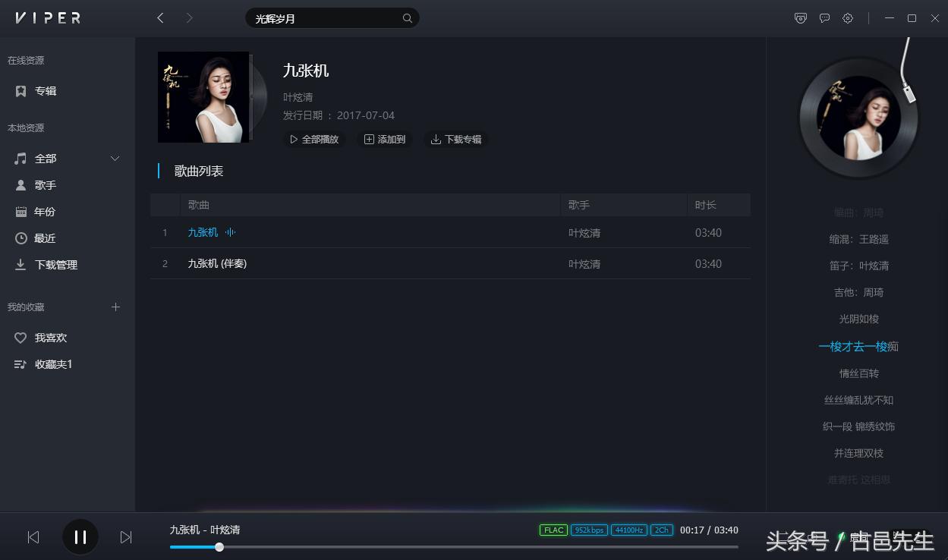
Task: Click the 全部播放 button
Action: (314, 139)
